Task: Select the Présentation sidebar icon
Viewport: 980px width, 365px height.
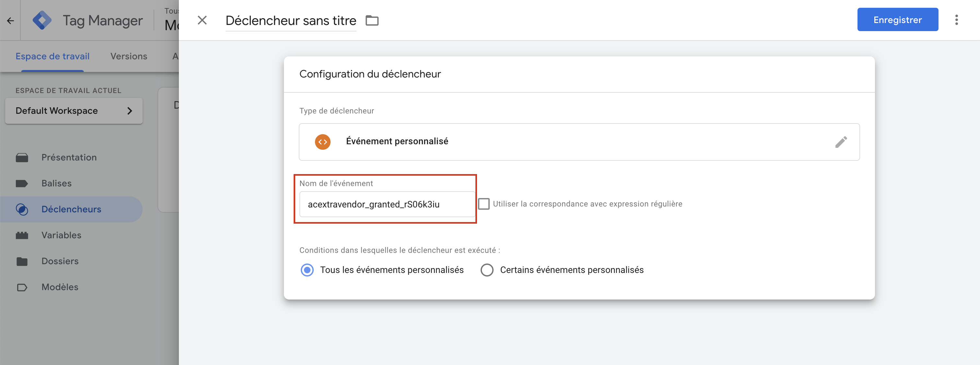Action: click(x=22, y=157)
